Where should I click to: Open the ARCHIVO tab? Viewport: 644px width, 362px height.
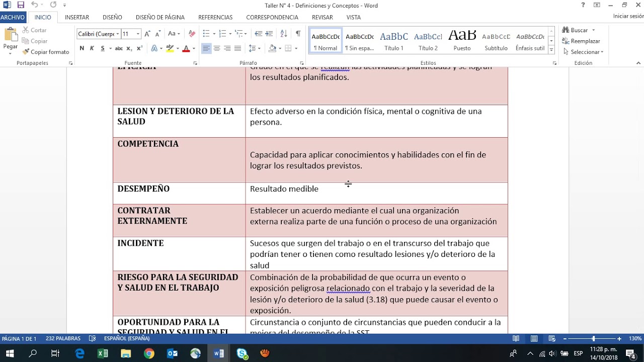point(13,17)
